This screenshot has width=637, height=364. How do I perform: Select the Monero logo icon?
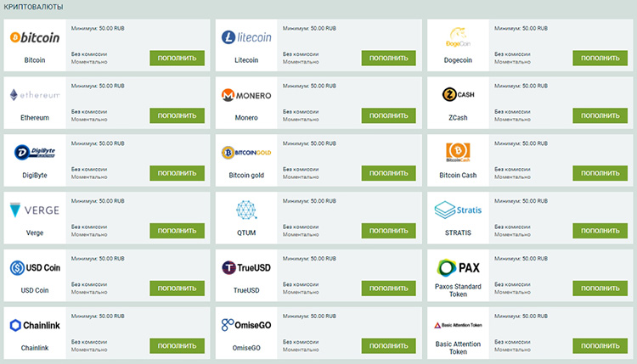point(246,95)
